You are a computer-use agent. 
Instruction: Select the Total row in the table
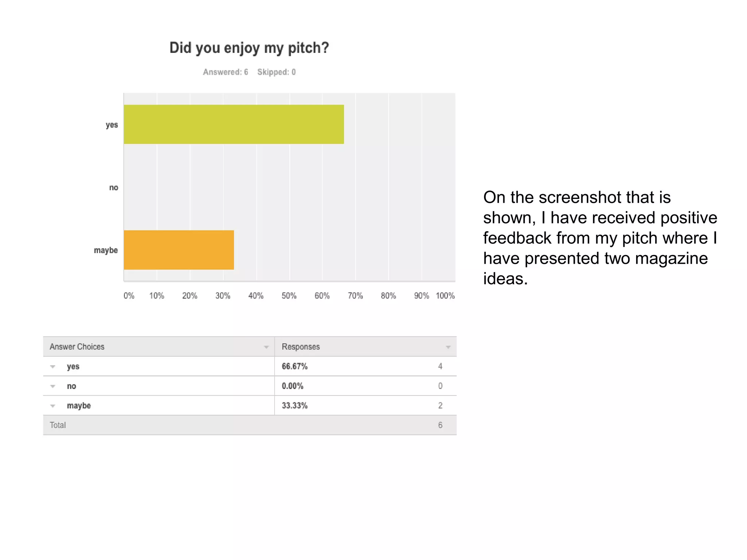click(x=249, y=425)
